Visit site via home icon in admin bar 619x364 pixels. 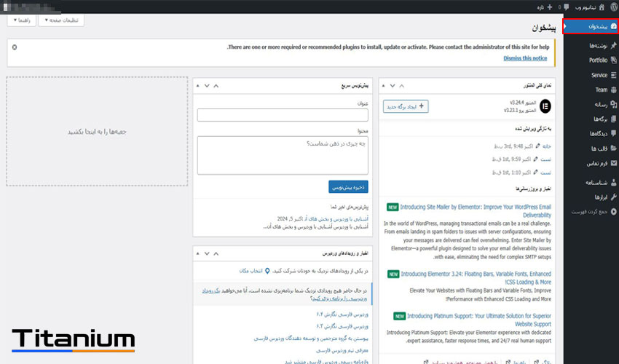[x=602, y=7]
